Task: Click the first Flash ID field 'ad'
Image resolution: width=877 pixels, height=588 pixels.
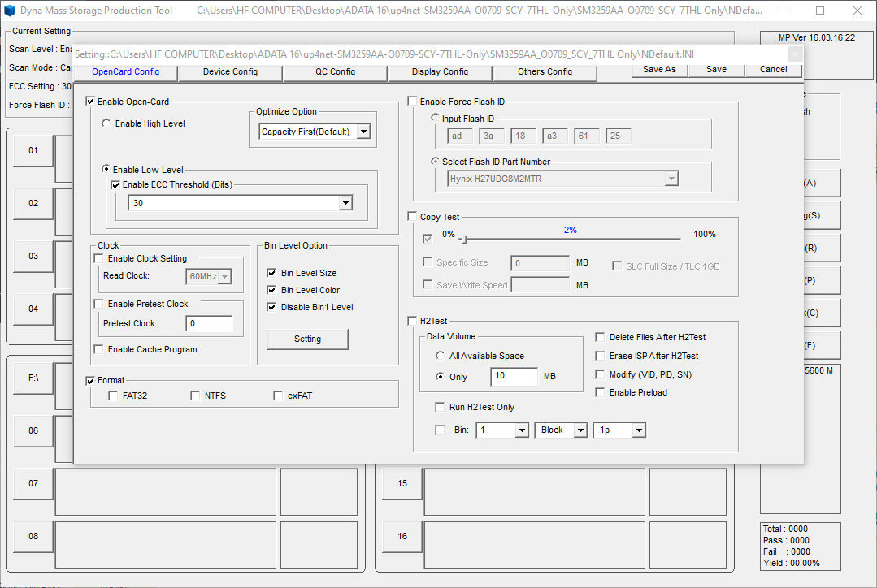Action: [x=460, y=136]
